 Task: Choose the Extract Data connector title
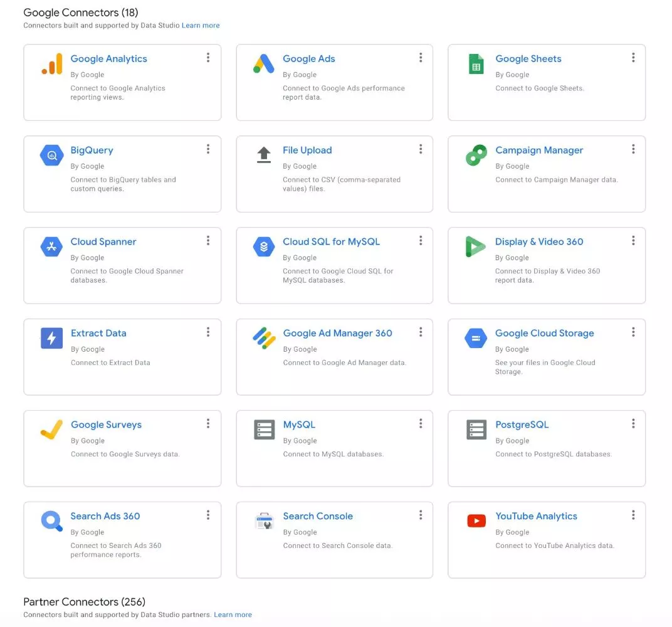tap(98, 333)
